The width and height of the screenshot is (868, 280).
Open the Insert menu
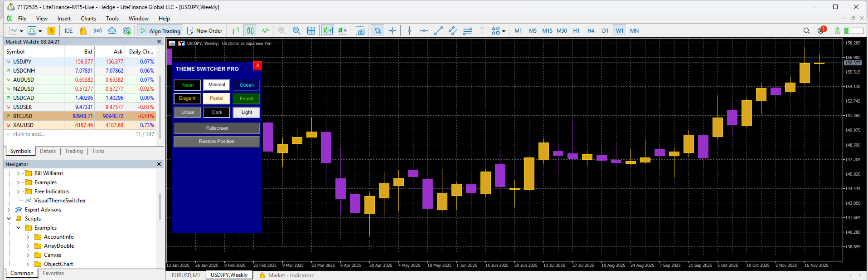point(64,19)
